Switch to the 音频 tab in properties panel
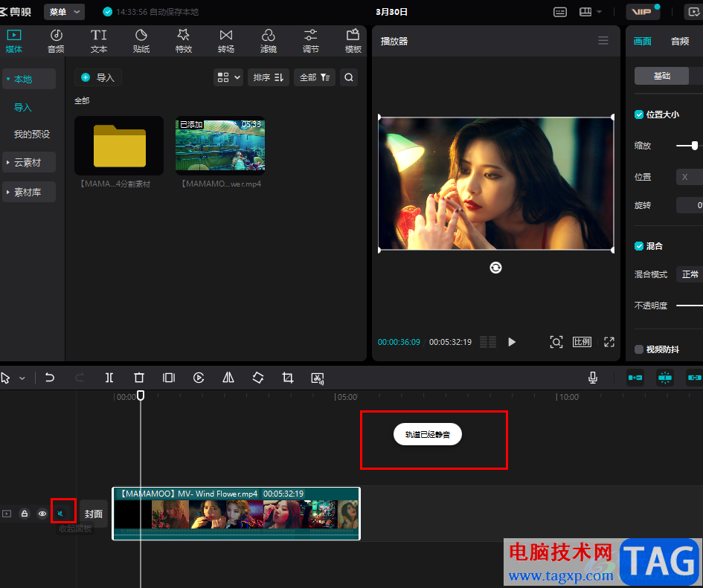703x588 pixels. click(680, 41)
